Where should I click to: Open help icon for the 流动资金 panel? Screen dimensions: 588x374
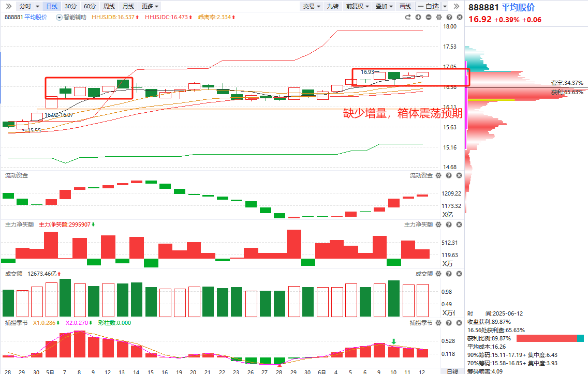(448, 175)
